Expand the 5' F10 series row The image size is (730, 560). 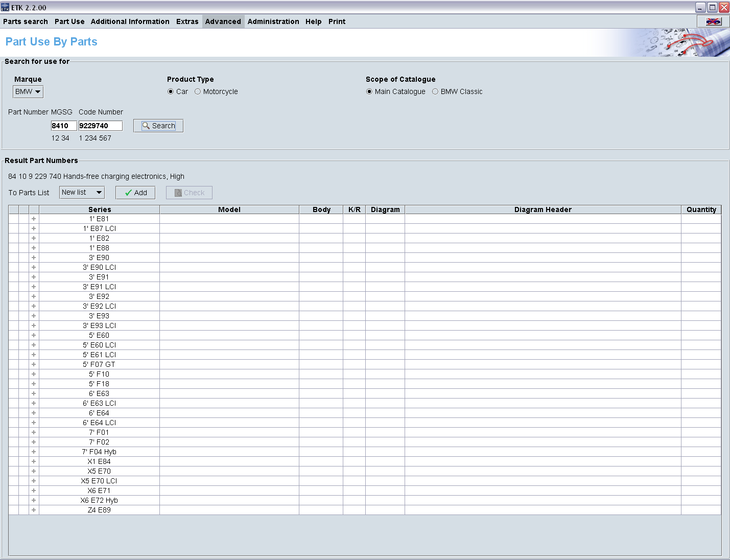(34, 374)
